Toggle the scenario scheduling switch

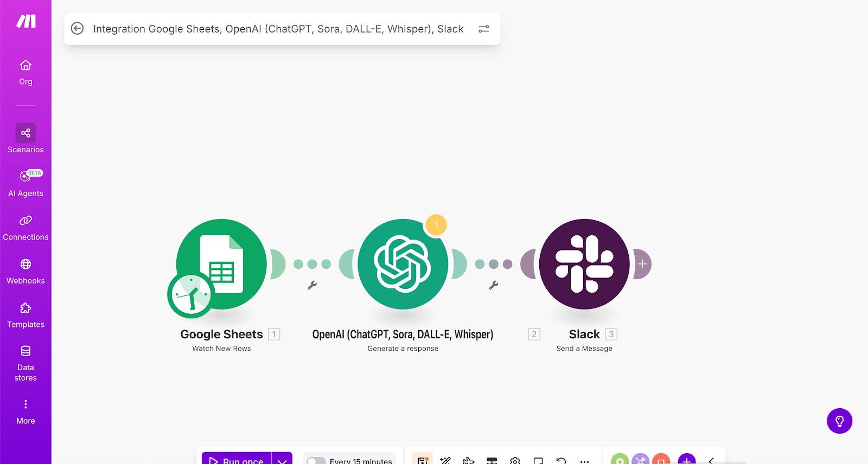pyautogui.click(x=316, y=461)
